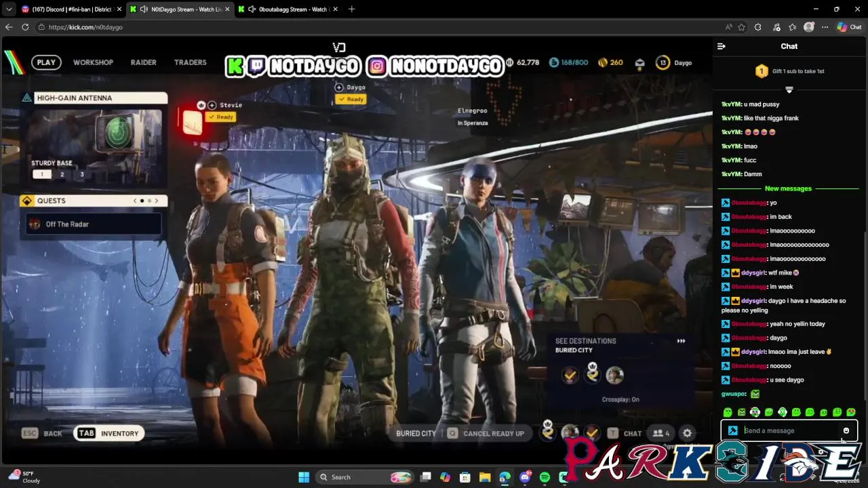Click the 260 raider tokens counter
This screenshot has height=488, width=868.
610,62
